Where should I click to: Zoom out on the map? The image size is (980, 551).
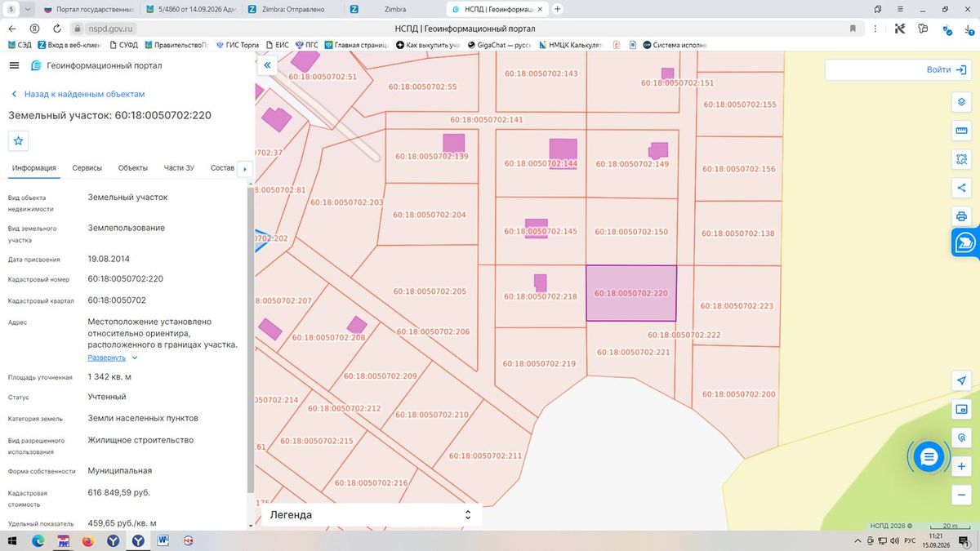click(x=961, y=495)
